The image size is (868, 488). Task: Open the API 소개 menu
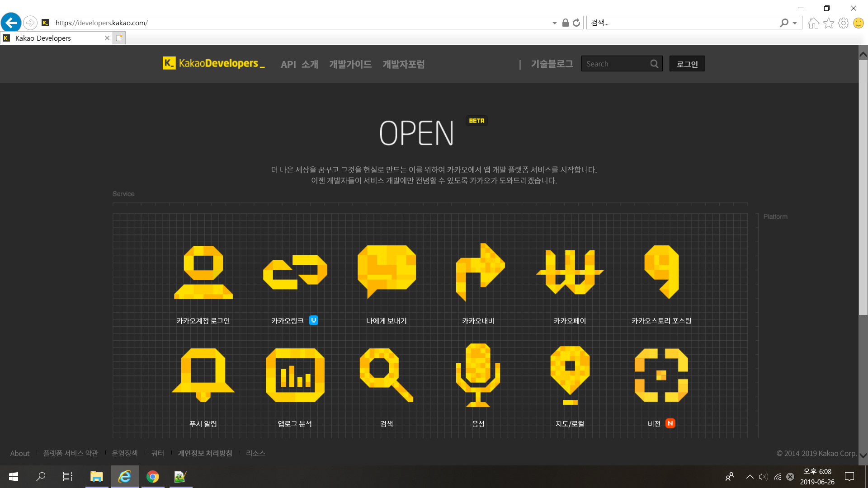[x=299, y=64]
